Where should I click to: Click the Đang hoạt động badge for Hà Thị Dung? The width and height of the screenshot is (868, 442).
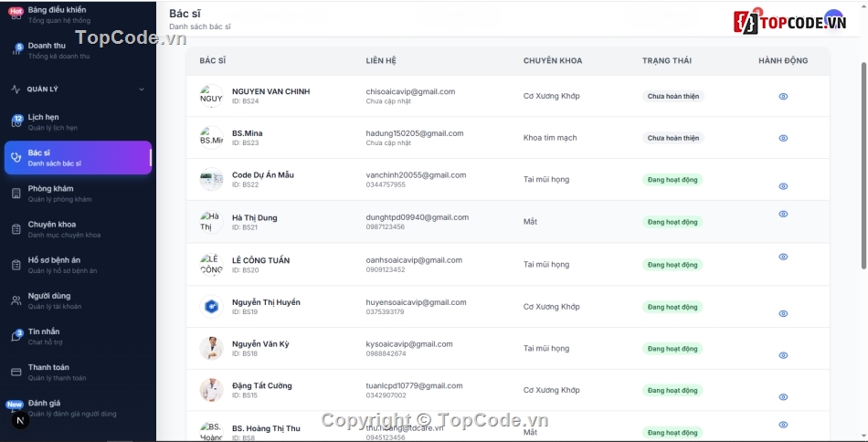[x=672, y=222]
